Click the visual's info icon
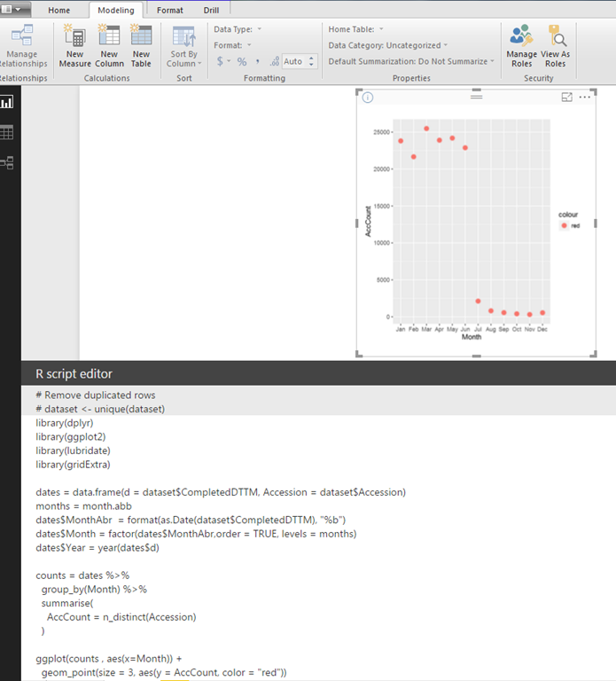The image size is (616, 681). pyautogui.click(x=368, y=98)
